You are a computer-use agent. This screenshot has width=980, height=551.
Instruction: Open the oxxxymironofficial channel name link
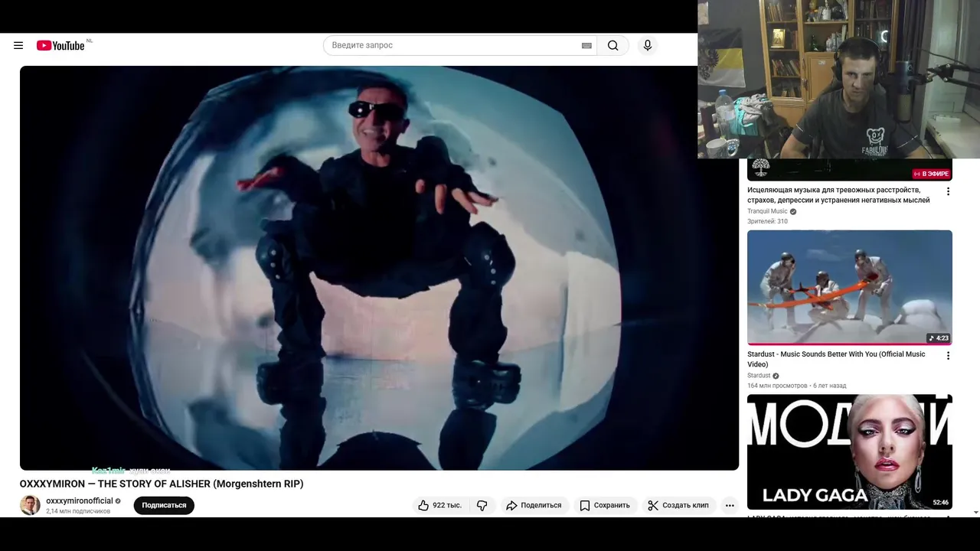pyautogui.click(x=80, y=500)
